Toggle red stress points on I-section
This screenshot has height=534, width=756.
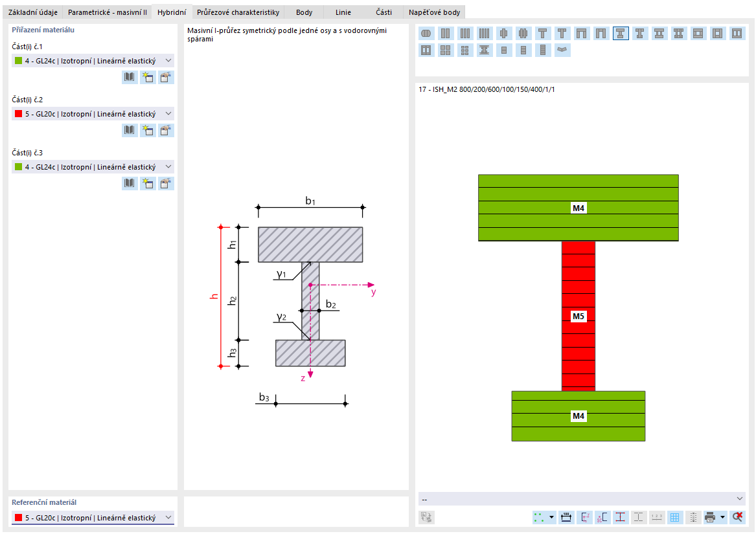tap(620, 517)
